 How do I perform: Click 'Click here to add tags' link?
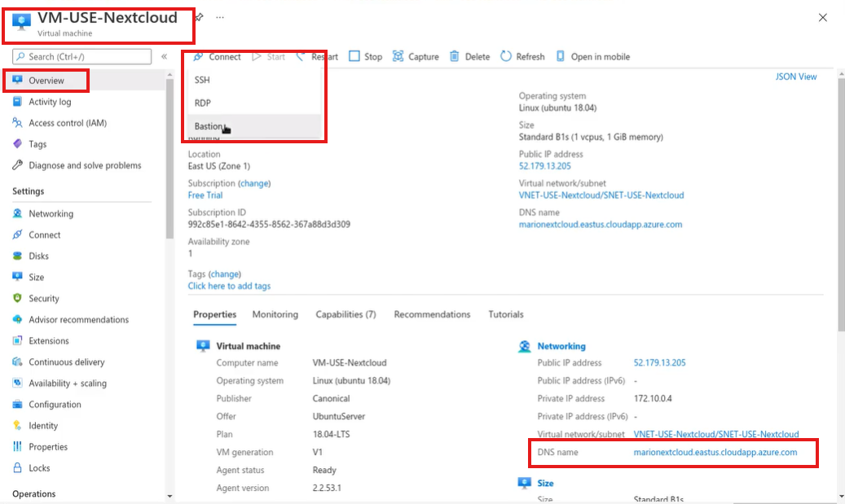pos(229,286)
